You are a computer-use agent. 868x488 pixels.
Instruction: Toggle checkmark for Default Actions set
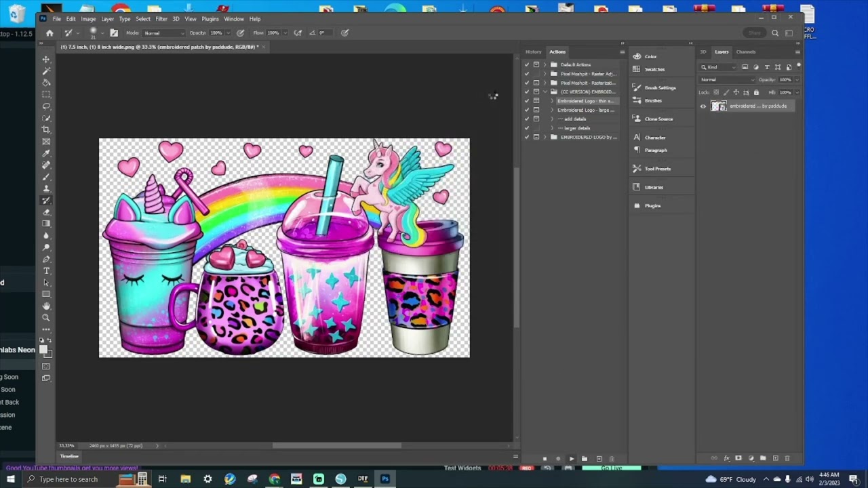point(527,65)
